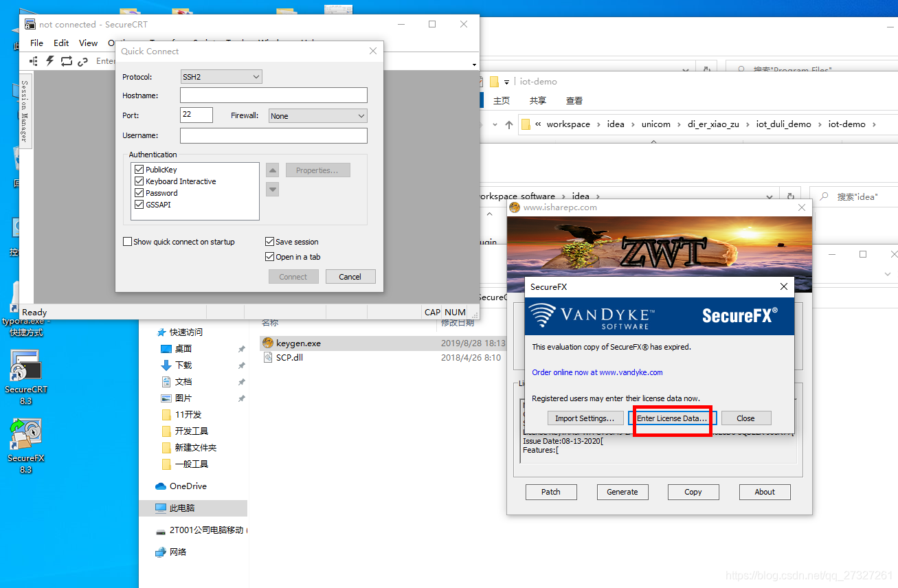This screenshot has width=898, height=588.
Task: Click unicom in the iot-demo address bar
Action: [x=656, y=124]
